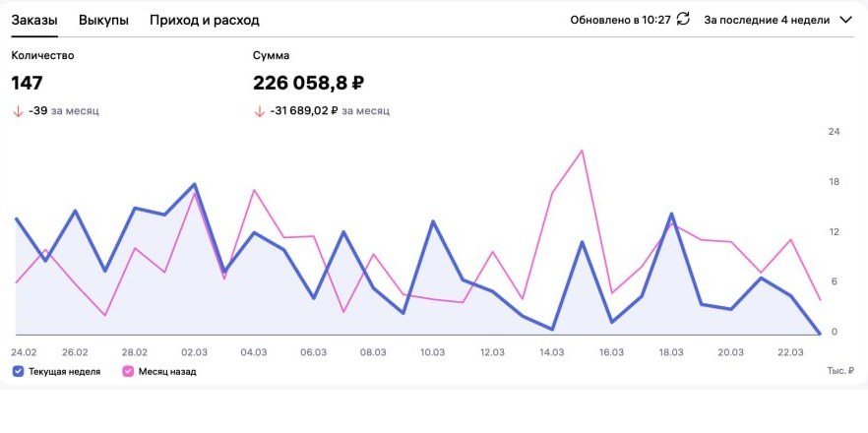Click the 22.03 date on the axis
Viewport: 868px width, 433px height.
790,352
